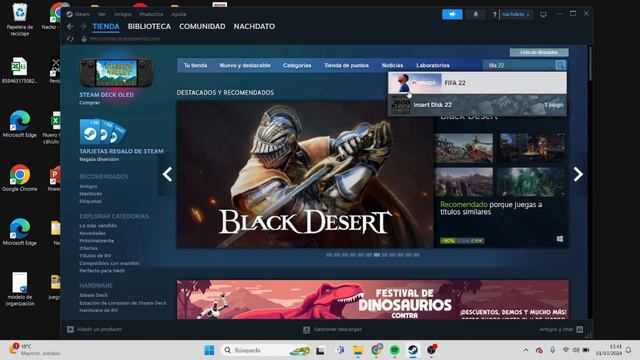This screenshot has height=360, width=640.
Task: Open Steam notifications bell
Action: tap(476, 14)
